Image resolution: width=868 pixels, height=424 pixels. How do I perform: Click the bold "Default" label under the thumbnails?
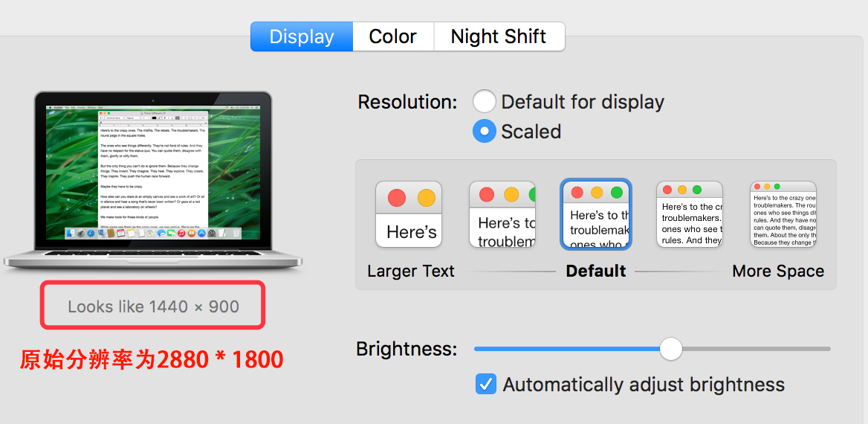coord(596,272)
